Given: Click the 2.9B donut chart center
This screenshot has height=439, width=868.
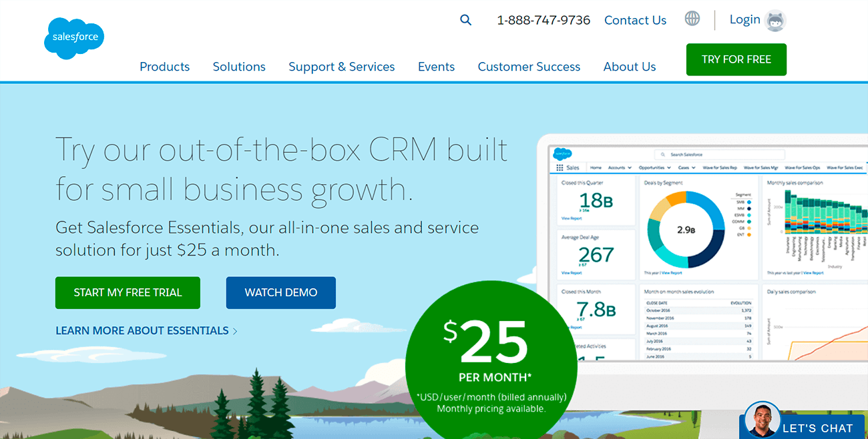Looking at the screenshot, I should click(x=686, y=230).
